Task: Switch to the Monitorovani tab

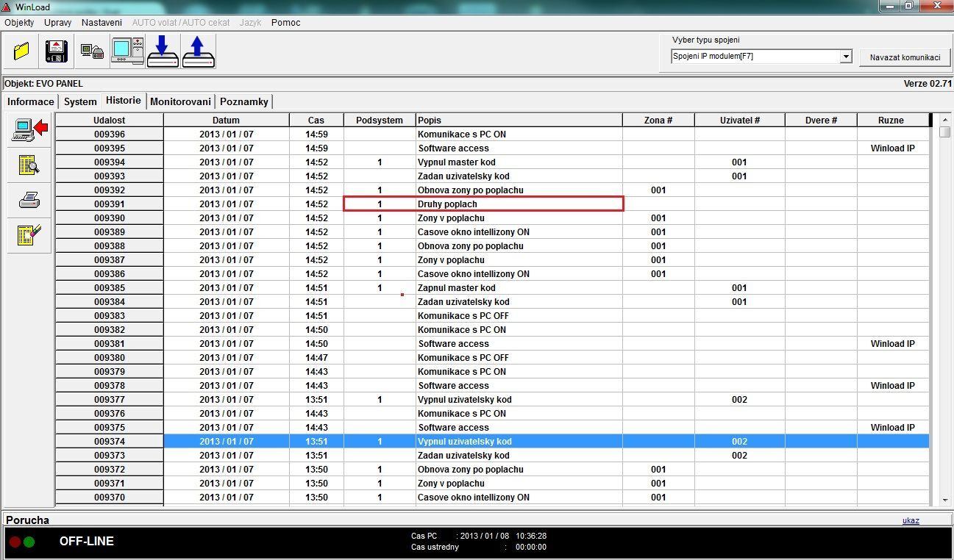Action: [180, 101]
